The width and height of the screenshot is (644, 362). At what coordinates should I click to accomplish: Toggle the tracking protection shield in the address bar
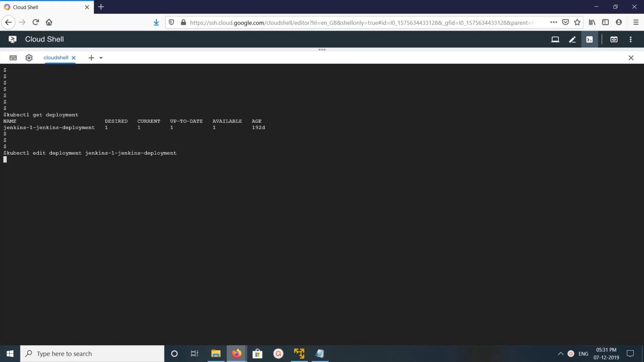(x=171, y=22)
